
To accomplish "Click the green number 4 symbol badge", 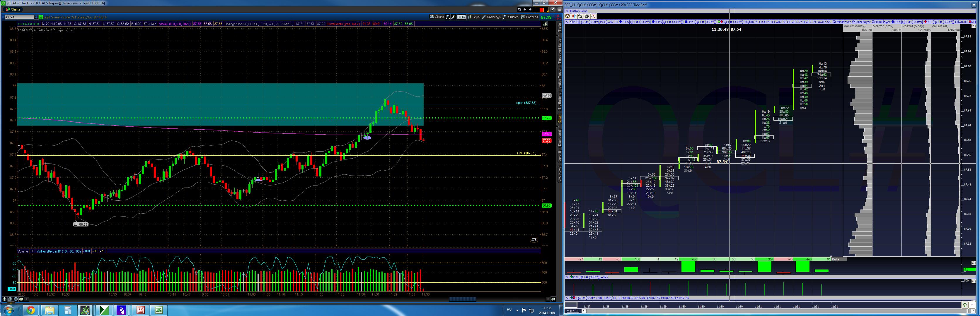I will [x=41, y=17].
